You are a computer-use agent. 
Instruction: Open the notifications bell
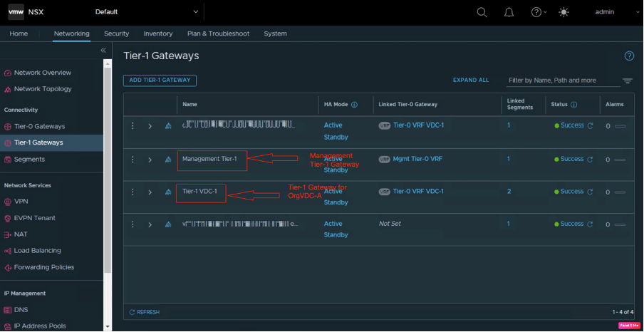509,12
